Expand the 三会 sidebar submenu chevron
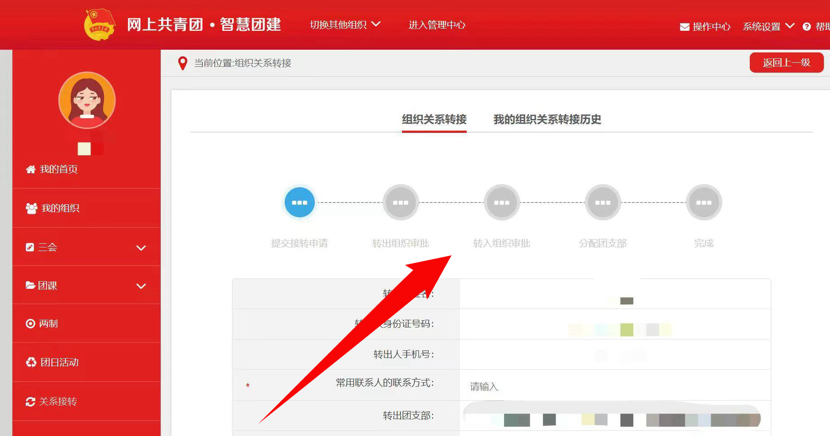 [x=141, y=248]
